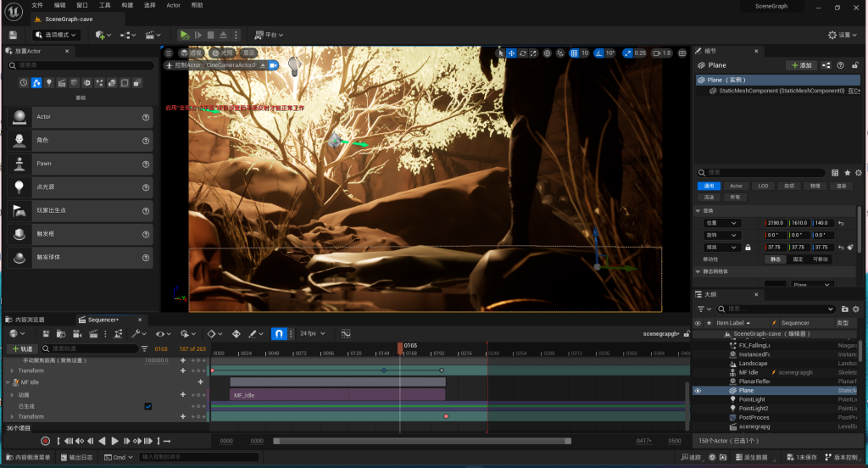Expand the animation track under MF Idle

tap(12, 395)
